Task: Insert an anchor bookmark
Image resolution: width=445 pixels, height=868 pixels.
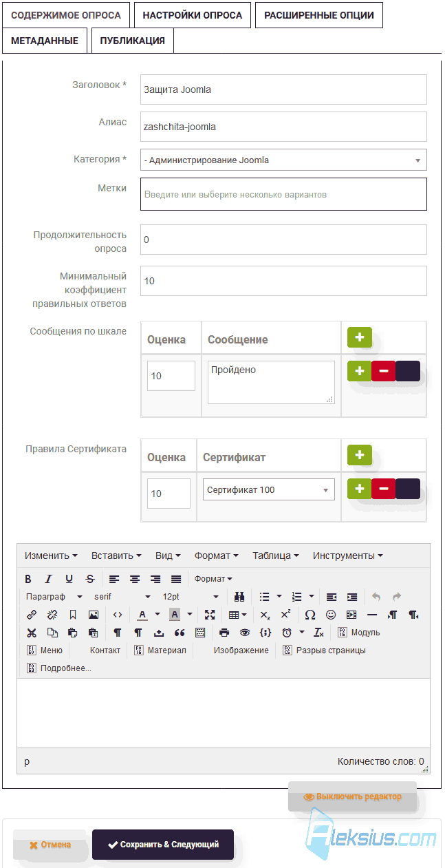Action: click(73, 615)
